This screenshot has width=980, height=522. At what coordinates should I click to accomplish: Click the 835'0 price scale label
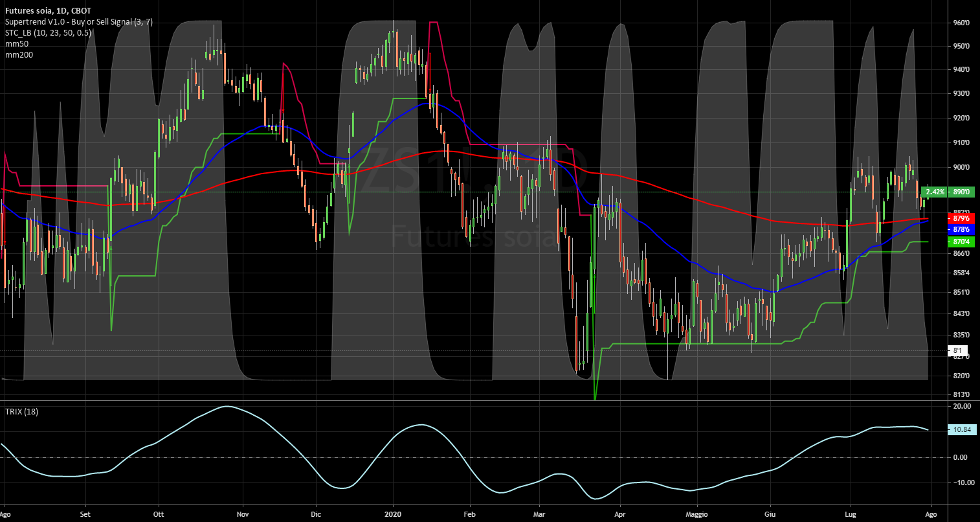click(961, 335)
